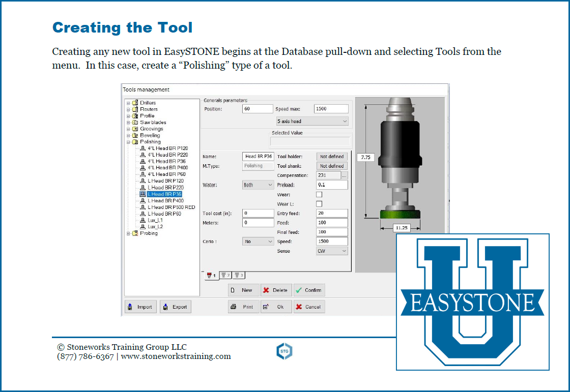
Task: Click the Position input field
Action: (x=258, y=109)
